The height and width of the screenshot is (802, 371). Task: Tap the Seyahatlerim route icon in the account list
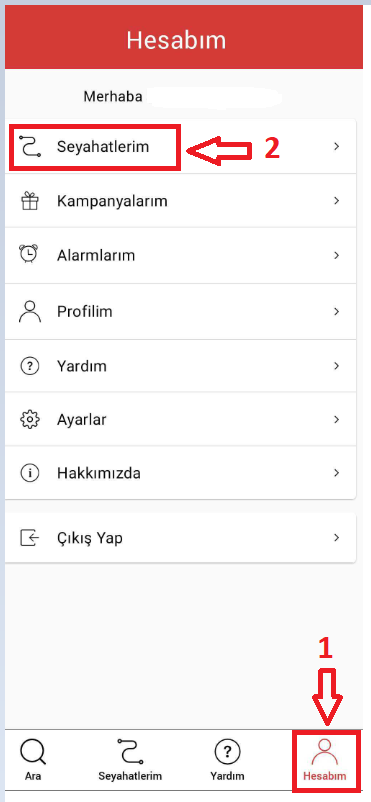coord(30,147)
